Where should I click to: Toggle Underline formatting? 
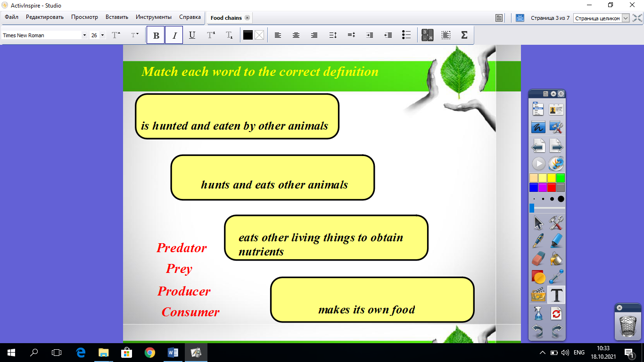192,35
